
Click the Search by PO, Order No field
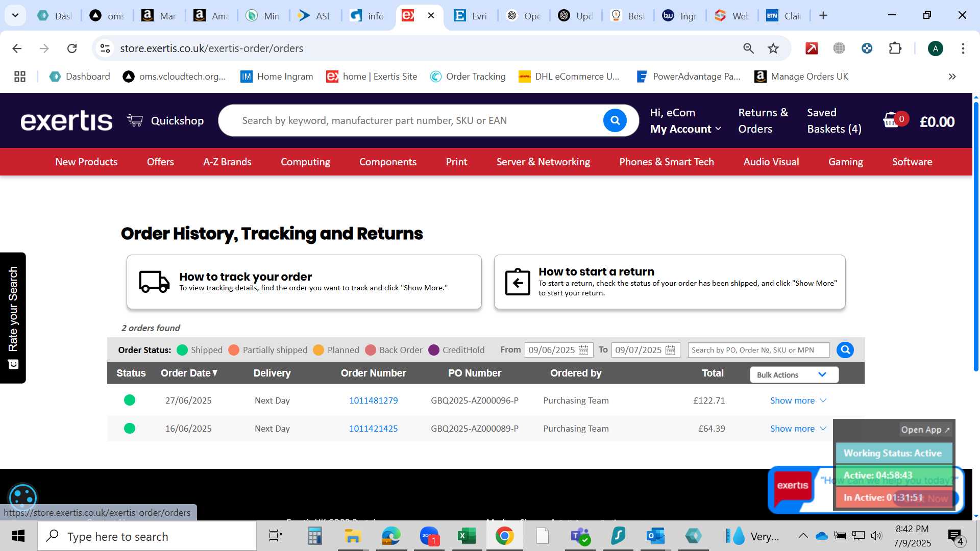[758, 350]
